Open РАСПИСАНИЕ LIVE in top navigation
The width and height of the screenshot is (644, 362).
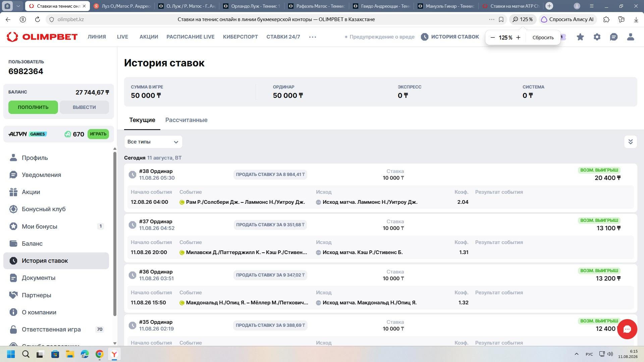tap(191, 37)
